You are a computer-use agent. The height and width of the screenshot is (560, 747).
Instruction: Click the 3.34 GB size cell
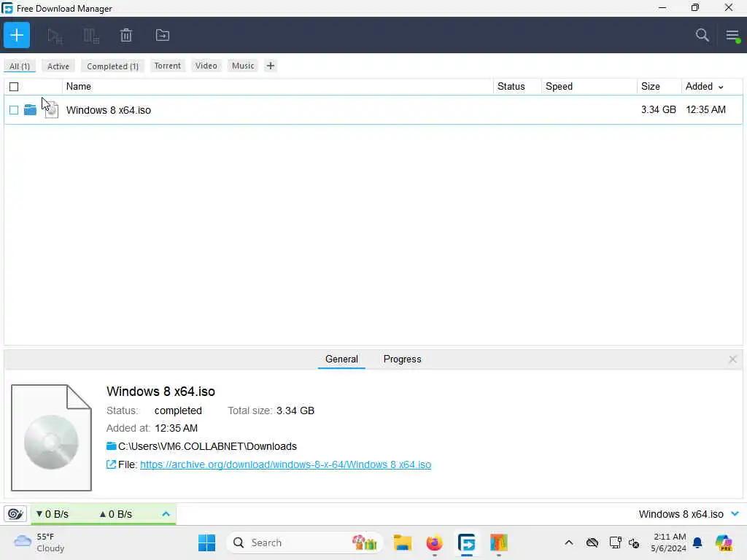[x=659, y=109]
